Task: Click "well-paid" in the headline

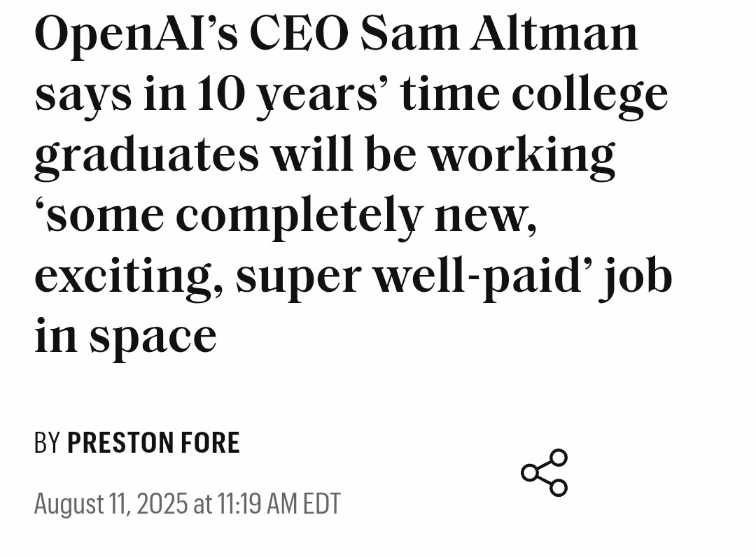Action: tap(479, 276)
